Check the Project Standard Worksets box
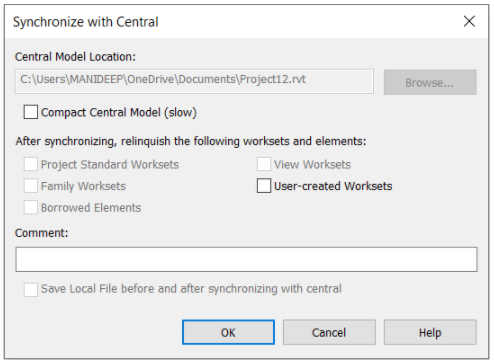The image size is (494, 363). [x=31, y=164]
